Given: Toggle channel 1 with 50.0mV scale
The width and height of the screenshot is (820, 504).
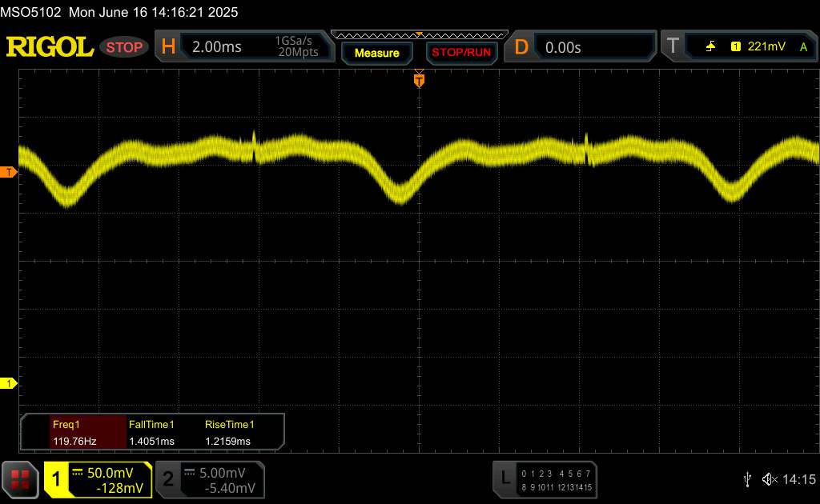Looking at the screenshot, I should 98,479.
